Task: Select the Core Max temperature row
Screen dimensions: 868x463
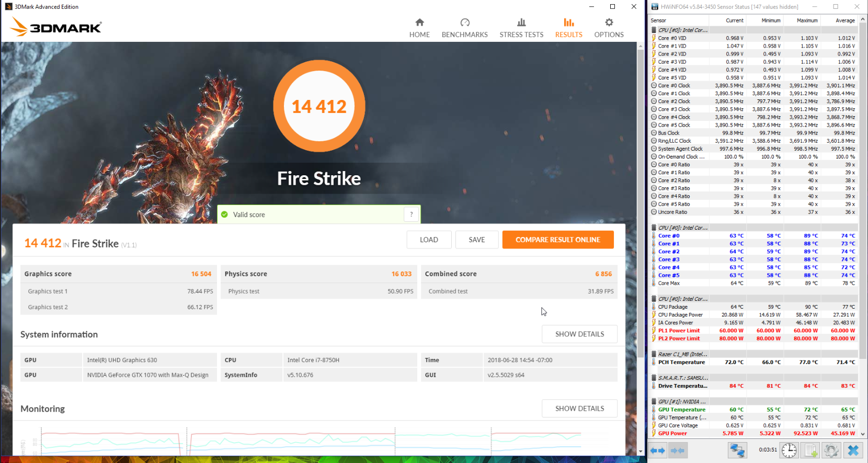Action: click(x=753, y=283)
